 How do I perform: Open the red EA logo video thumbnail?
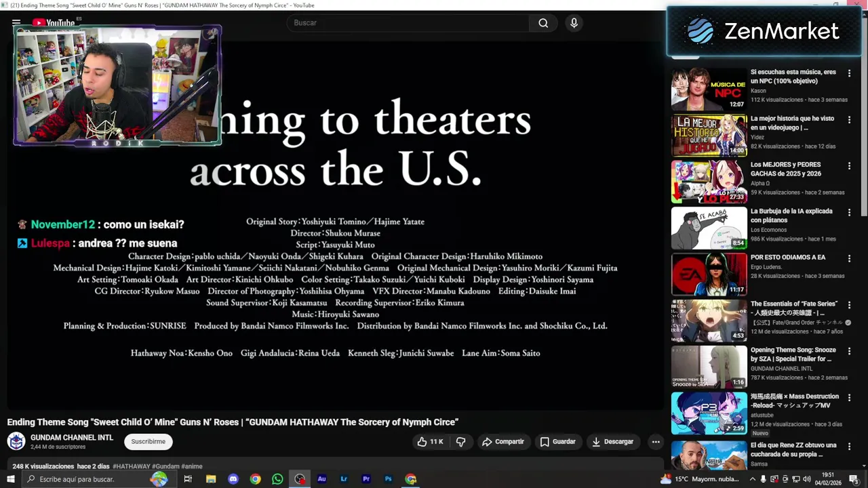(x=709, y=274)
